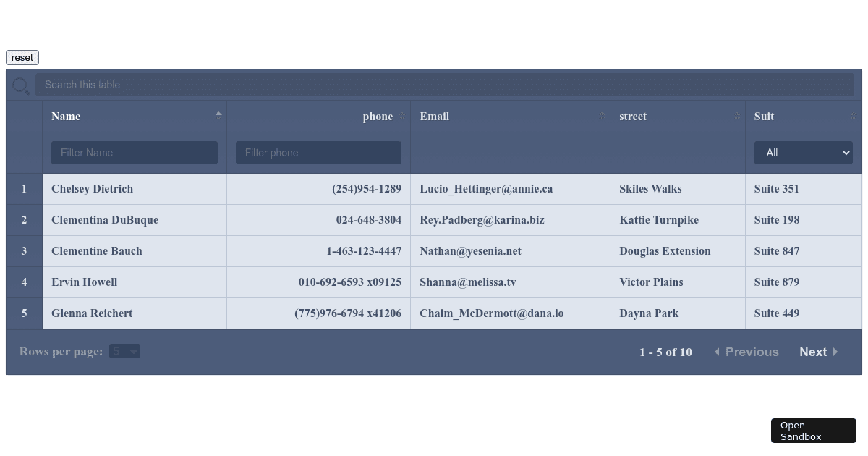Click the Filter phone input
868x456 pixels.
318,153
